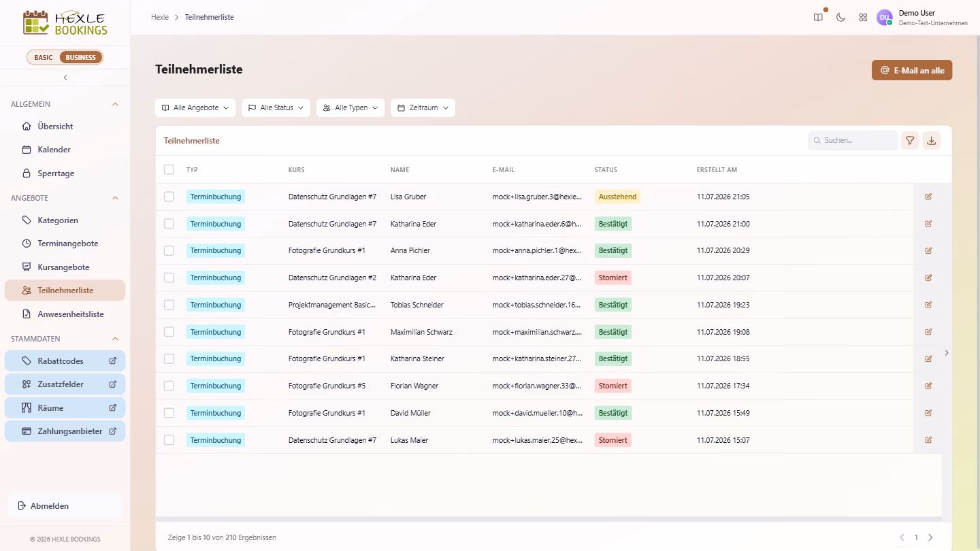
Task: Edit Lisa Gruber's booking entry
Action: [x=928, y=197]
